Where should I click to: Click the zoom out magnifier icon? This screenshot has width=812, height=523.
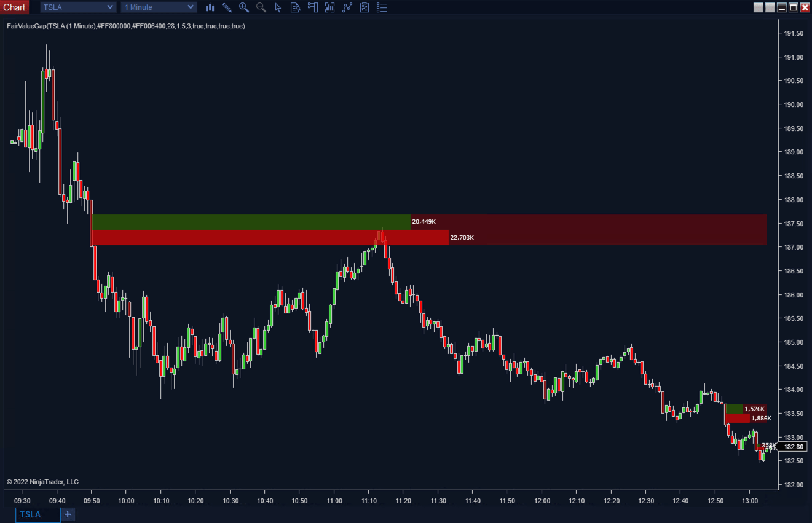tap(261, 7)
